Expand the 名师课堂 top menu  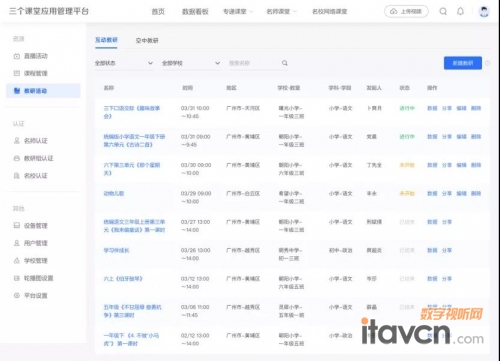pyautogui.click(x=281, y=12)
